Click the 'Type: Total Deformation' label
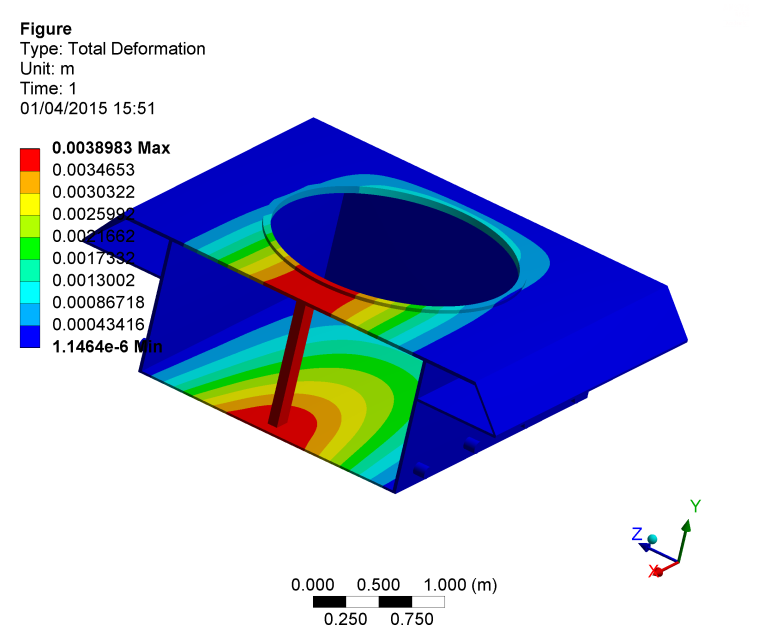The height and width of the screenshot is (631, 758). 113,49
